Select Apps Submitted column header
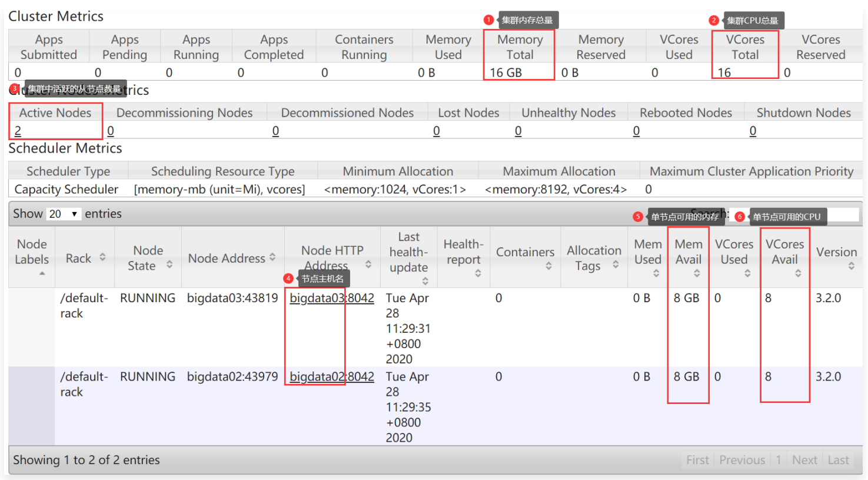868x480 pixels. (49, 47)
